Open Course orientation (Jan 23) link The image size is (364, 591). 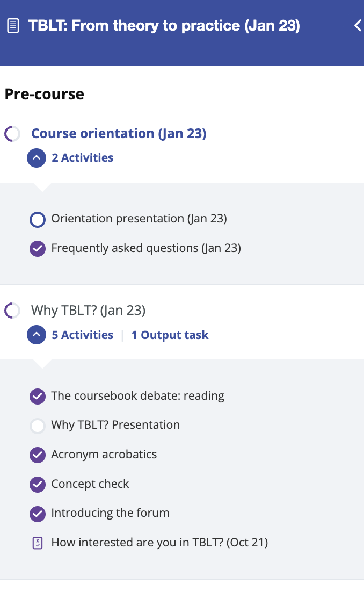(119, 133)
